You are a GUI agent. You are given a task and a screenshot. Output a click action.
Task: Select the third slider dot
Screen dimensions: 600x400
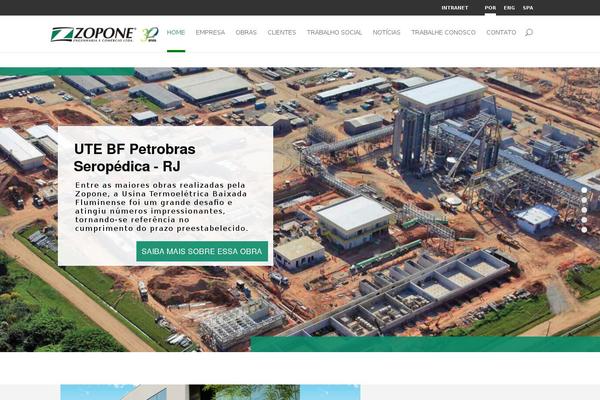[584, 210]
